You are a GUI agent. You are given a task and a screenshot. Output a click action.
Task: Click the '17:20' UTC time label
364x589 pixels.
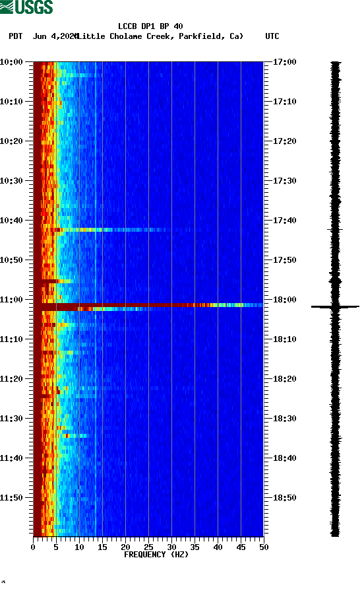click(284, 141)
